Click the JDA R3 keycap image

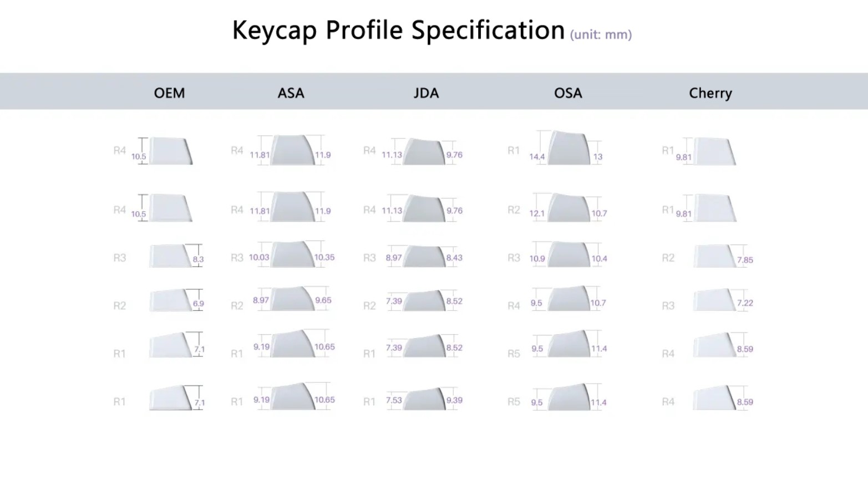tap(425, 257)
